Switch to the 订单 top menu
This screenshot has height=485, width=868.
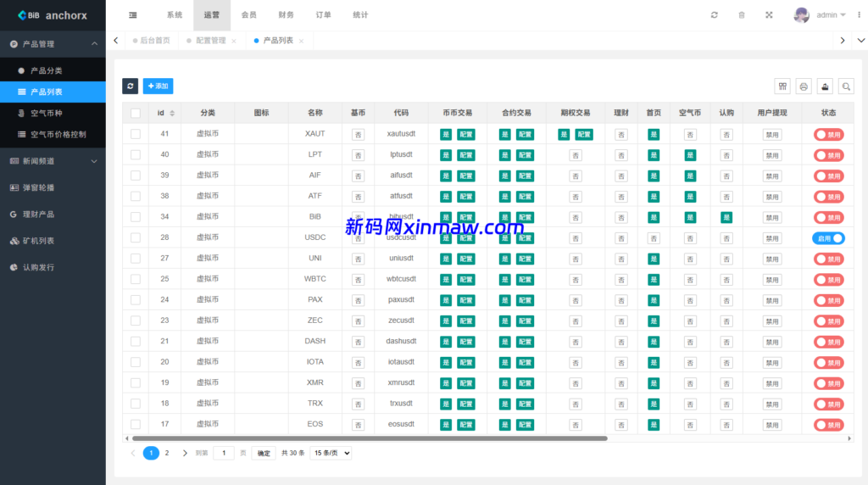coord(323,15)
